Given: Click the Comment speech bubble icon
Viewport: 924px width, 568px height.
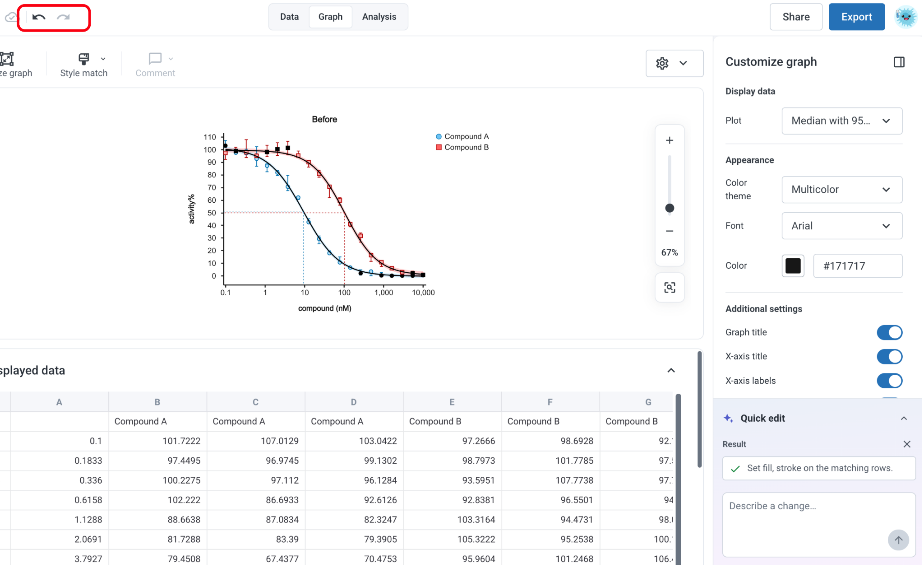Looking at the screenshot, I should pyautogui.click(x=155, y=59).
